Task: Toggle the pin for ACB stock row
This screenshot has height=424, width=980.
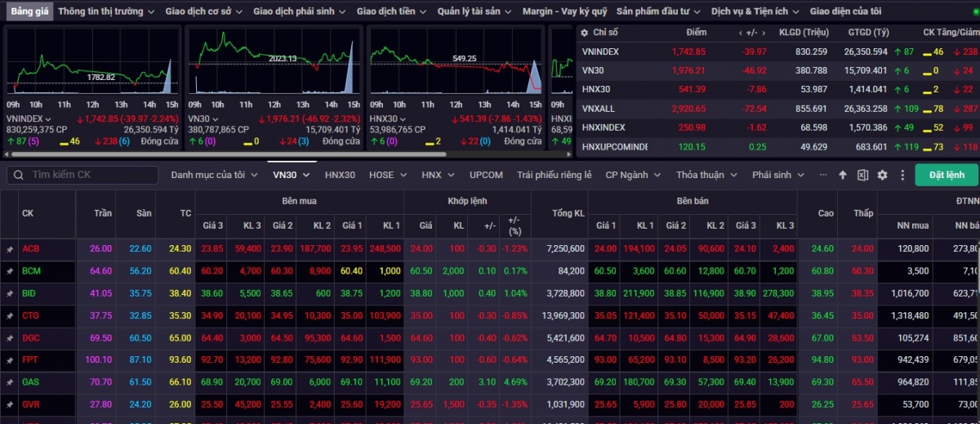Action: pyautogui.click(x=10, y=248)
